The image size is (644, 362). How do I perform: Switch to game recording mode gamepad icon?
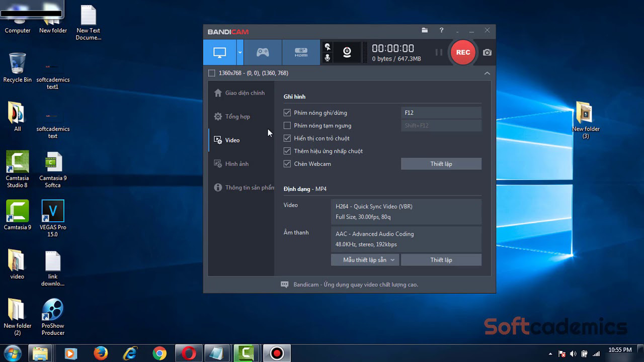tap(263, 52)
